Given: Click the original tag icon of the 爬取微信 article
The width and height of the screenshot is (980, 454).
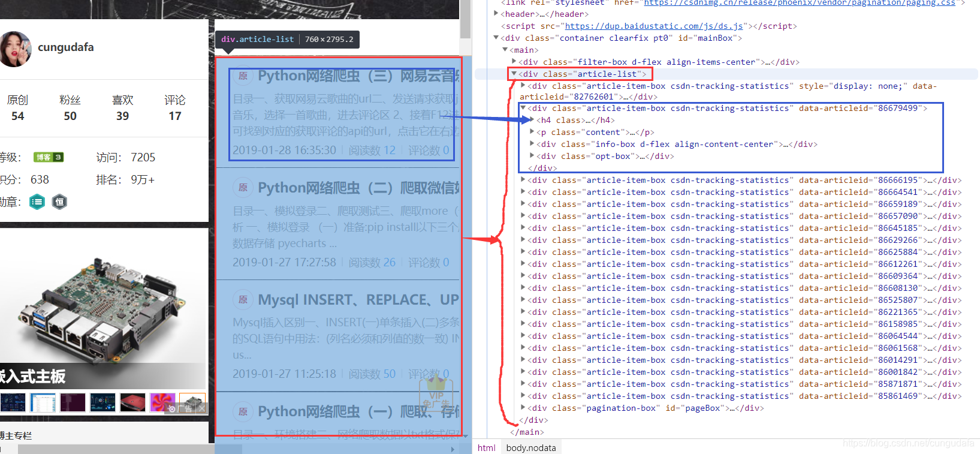Looking at the screenshot, I should [x=243, y=188].
